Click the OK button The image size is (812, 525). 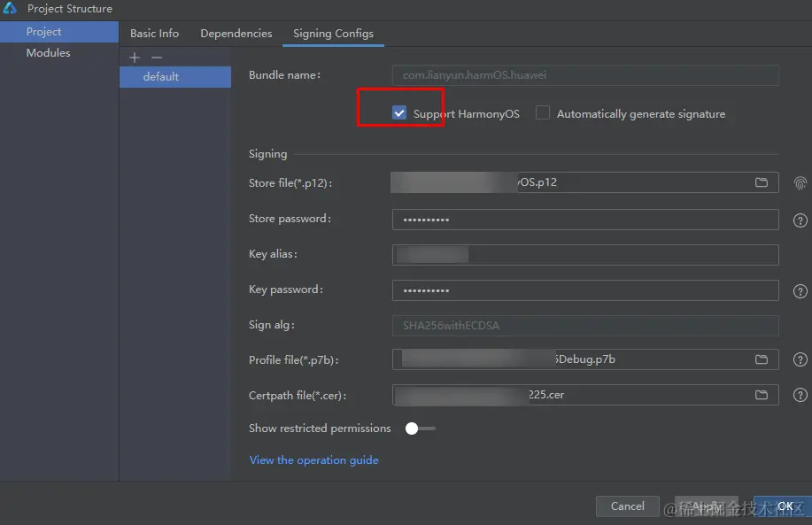coord(785,506)
